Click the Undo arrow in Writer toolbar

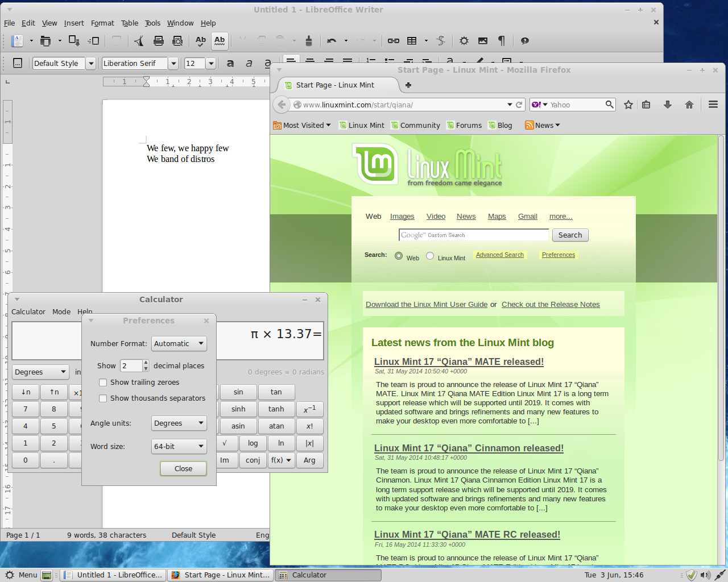point(332,41)
